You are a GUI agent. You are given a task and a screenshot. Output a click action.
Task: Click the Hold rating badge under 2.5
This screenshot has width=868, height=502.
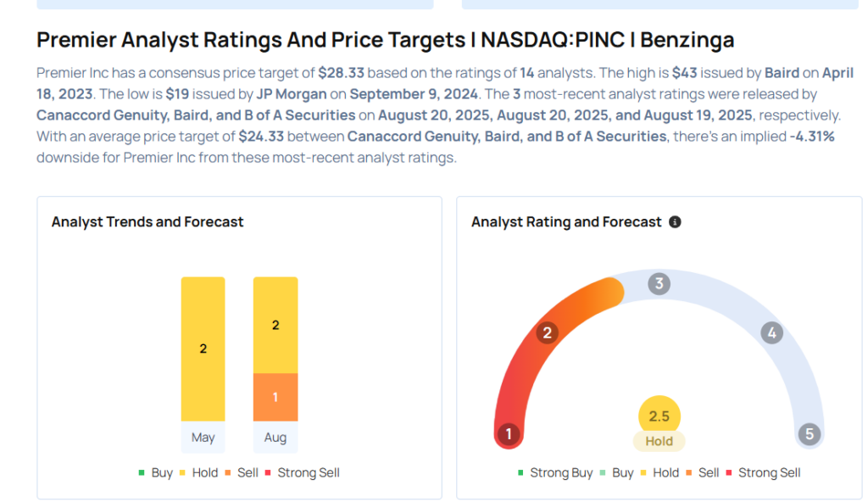coord(659,441)
